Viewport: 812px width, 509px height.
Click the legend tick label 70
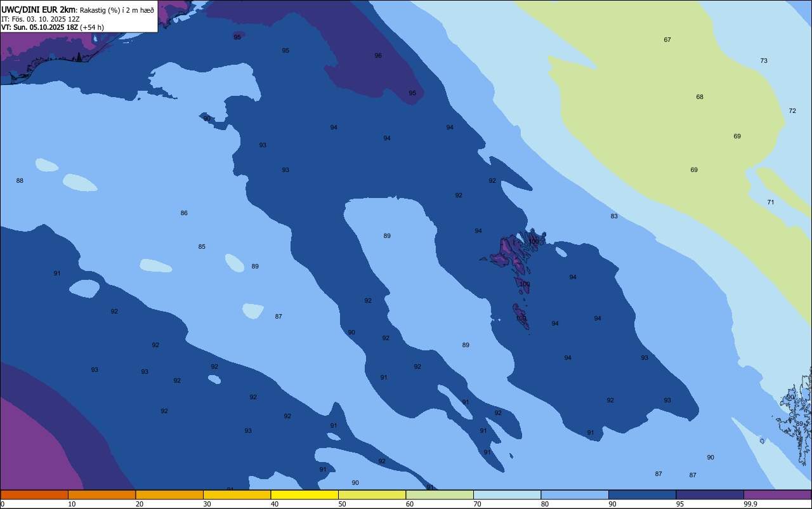click(477, 504)
